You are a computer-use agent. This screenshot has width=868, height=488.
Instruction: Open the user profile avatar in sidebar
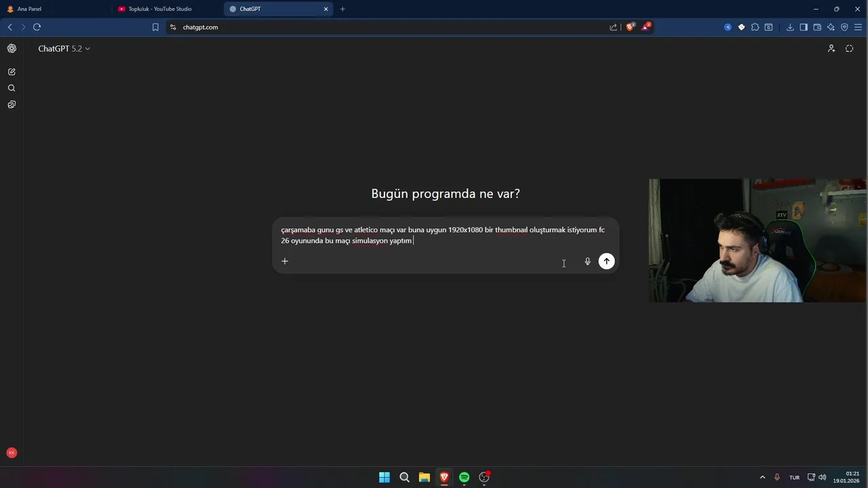12,453
